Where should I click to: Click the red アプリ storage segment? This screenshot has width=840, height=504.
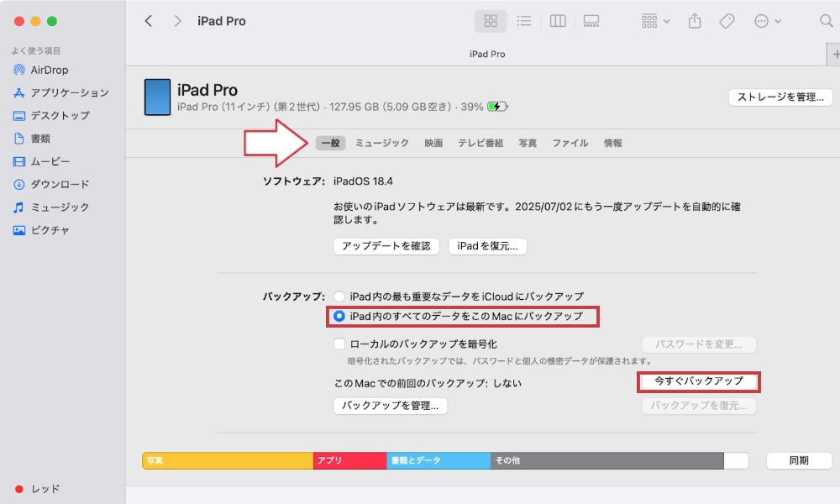pos(349,460)
